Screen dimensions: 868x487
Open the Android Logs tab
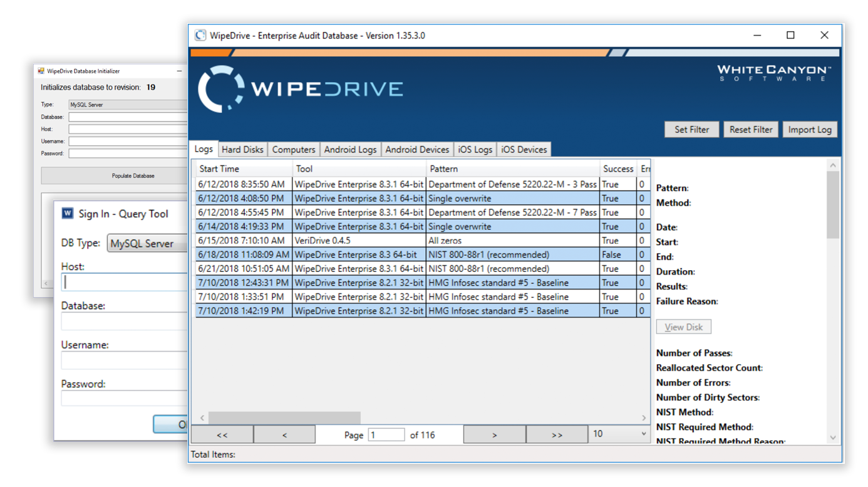point(350,149)
